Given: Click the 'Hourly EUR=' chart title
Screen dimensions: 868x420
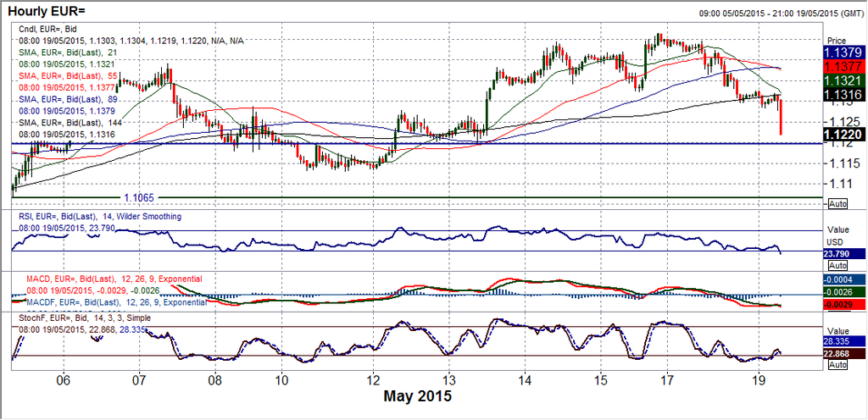Looking at the screenshot, I should 46,9.
